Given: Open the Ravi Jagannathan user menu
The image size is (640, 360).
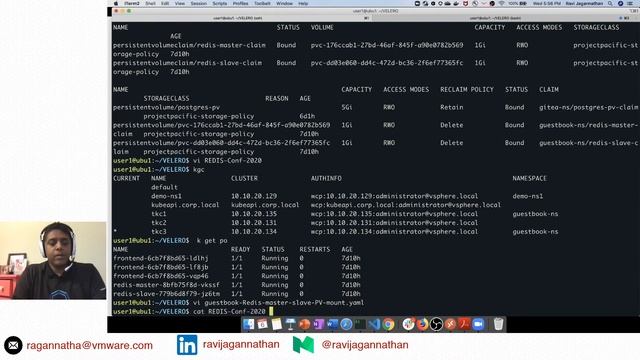Looking at the screenshot, I should pos(584,3).
